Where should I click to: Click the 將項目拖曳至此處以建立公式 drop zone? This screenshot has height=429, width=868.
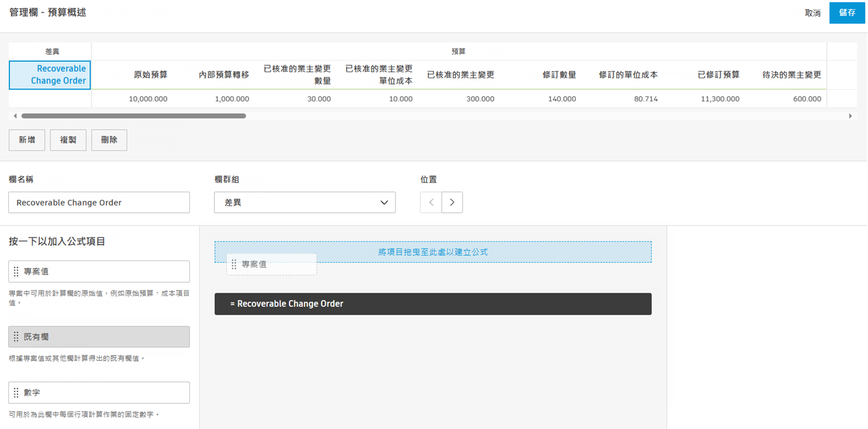[x=433, y=251]
